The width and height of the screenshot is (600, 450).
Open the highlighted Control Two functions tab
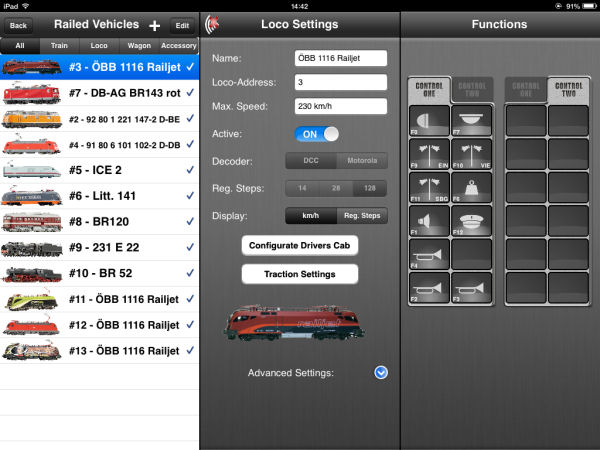(x=569, y=90)
